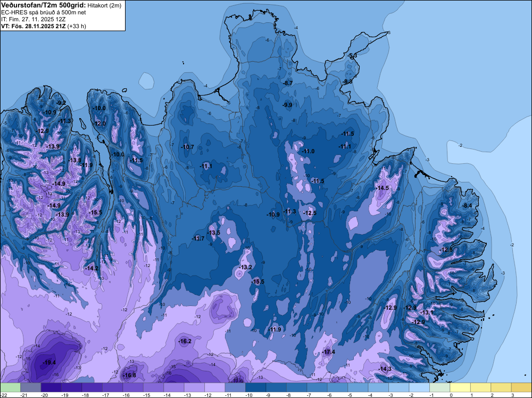Viewport: 532px width, 398px height.
Task: Click the -9.9 temperature label
Action: click(x=287, y=105)
